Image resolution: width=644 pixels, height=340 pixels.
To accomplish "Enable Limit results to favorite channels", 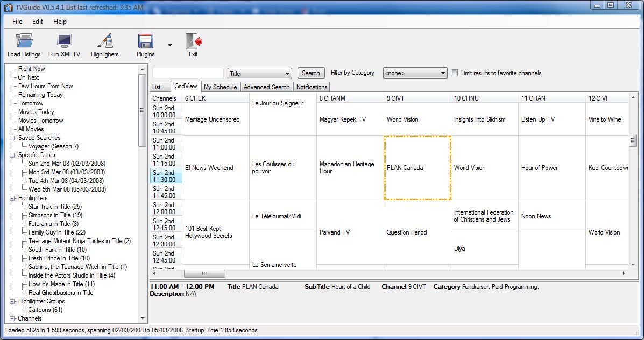I will tap(454, 73).
